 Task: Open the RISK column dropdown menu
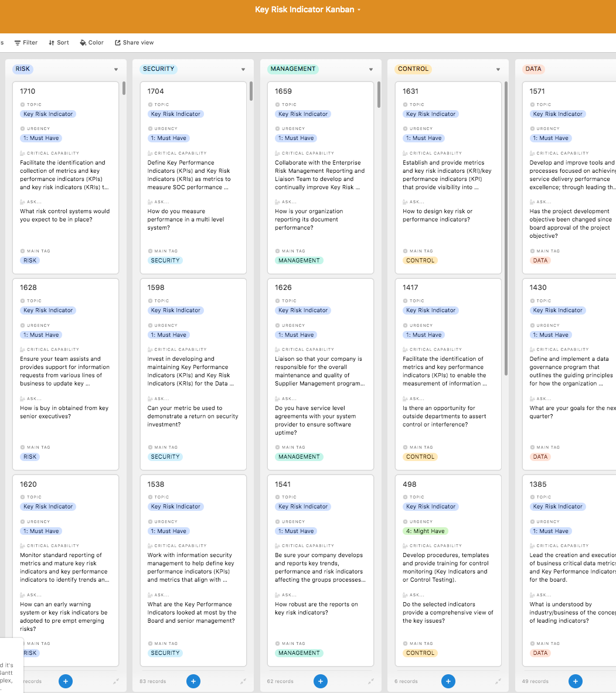coord(116,69)
